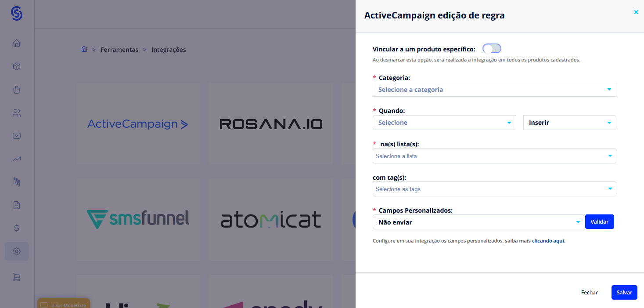644x308 pixels.
Task: Open the users icon in sidebar
Action: [x=17, y=113]
